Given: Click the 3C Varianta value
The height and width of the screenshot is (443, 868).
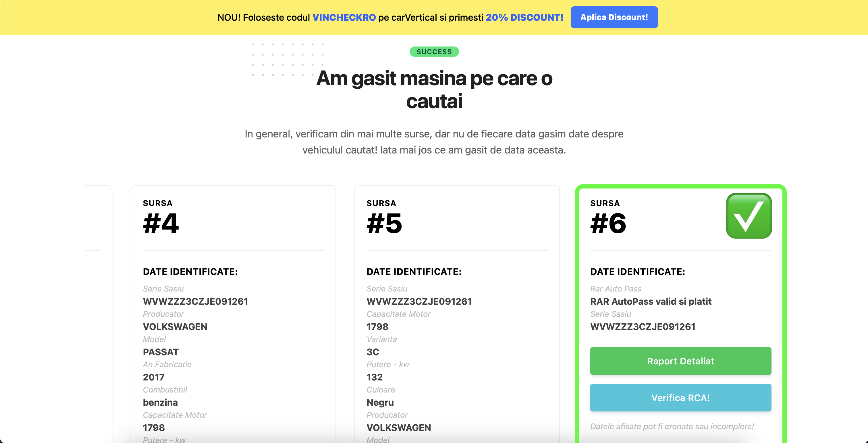Looking at the screenshot, I should pyautogui.click(x=373, y=352).
